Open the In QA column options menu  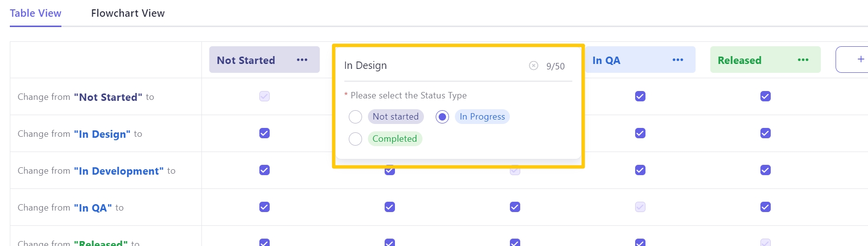point(678,60)
